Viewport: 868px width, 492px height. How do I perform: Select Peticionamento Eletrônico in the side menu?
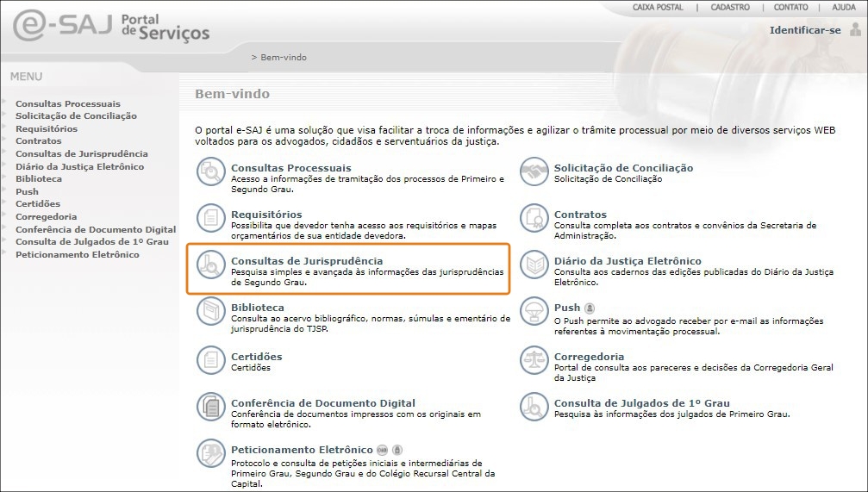(78, 254)
